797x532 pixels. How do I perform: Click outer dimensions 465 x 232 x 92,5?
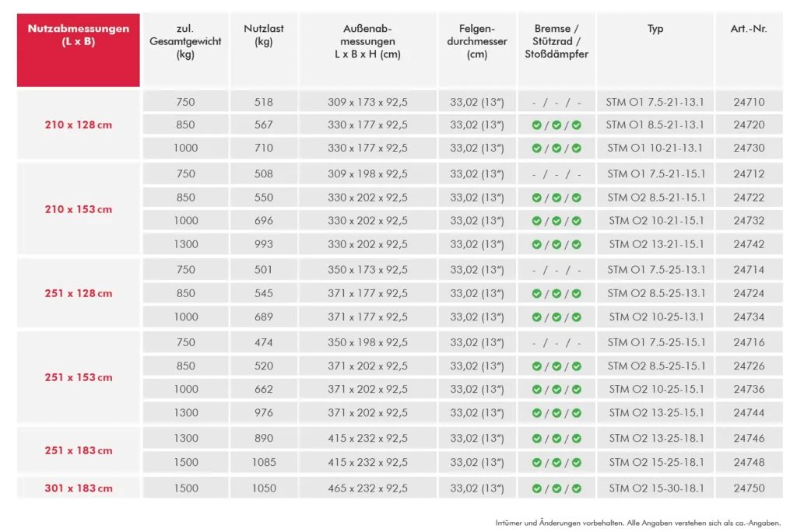368,488
